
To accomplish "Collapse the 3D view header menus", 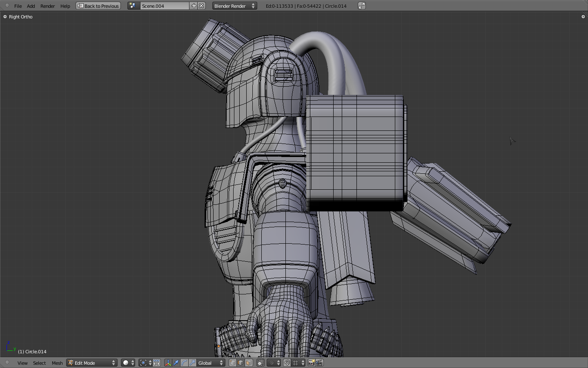I will pos(7,362).
